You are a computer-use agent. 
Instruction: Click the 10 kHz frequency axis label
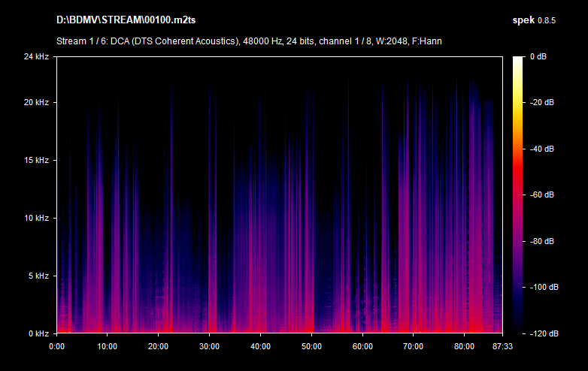click(x=35, y=218)
